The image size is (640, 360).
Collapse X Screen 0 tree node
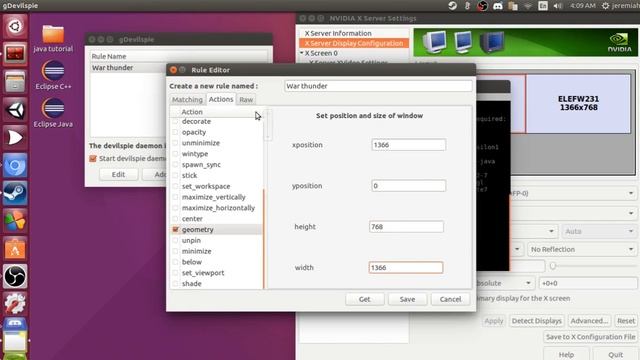point(302,53)
